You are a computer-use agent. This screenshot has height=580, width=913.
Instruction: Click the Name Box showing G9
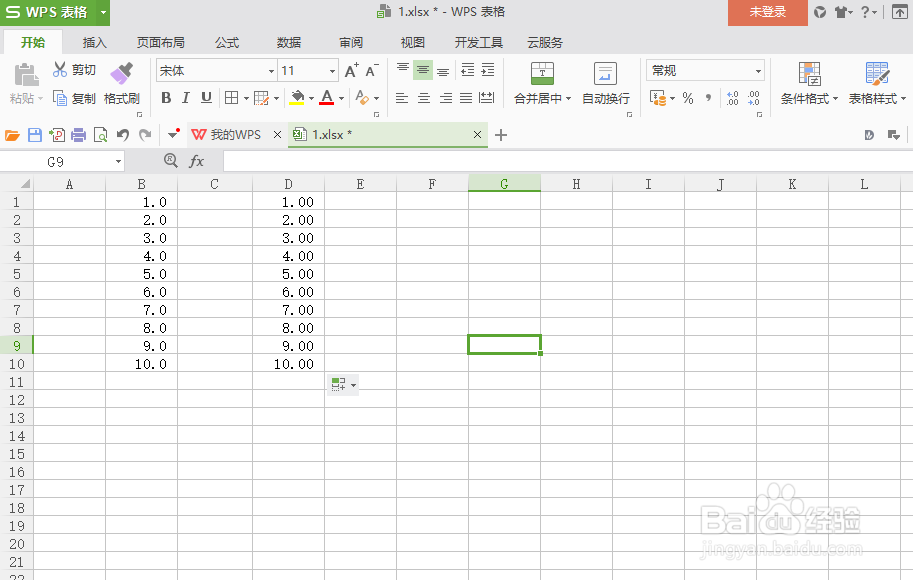click(56, 162)
